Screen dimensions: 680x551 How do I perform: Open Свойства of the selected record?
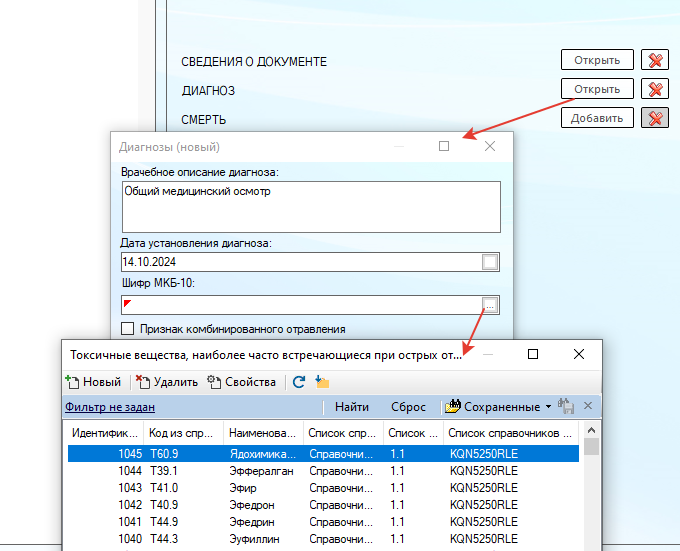(x=241, y=382)
